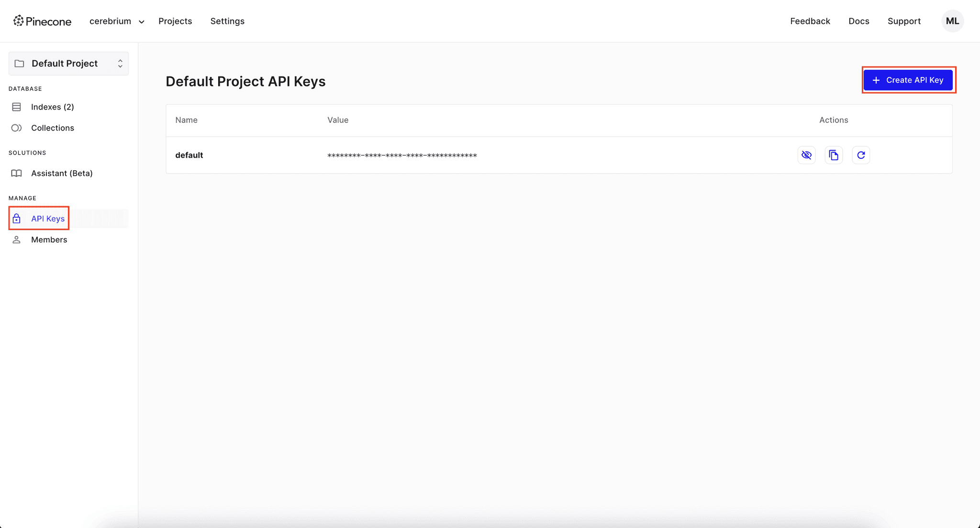Click the Pinecone logo
The height and width of the screenshot is (528, 980).
(42, 21)
